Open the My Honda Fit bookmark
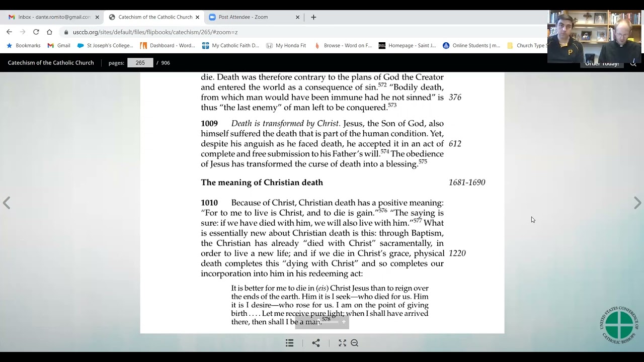 [286, 45]
